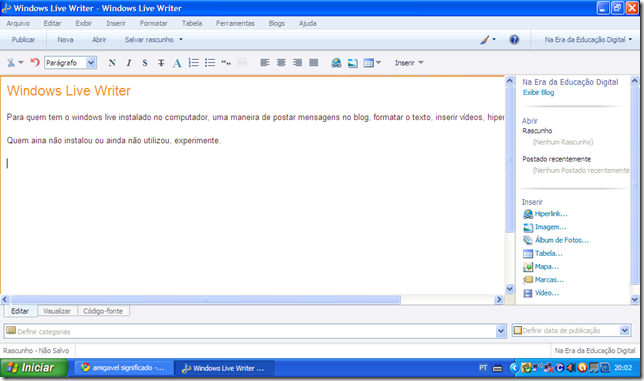
Task: Click insert table toolbar icon
Action: click(368, 63)
